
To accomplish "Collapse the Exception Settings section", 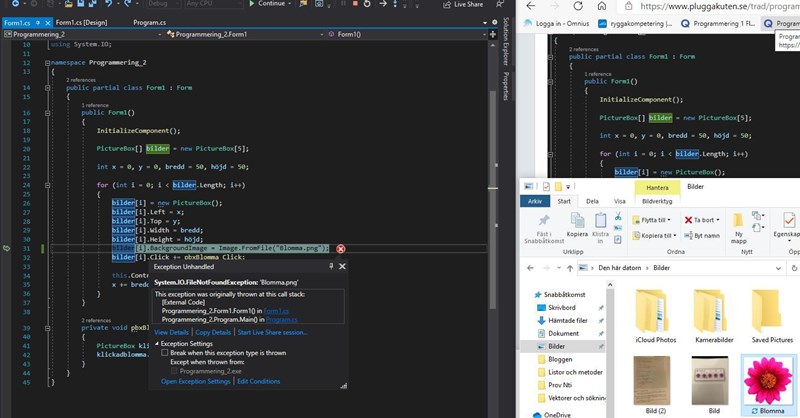I will click(157, 343).
